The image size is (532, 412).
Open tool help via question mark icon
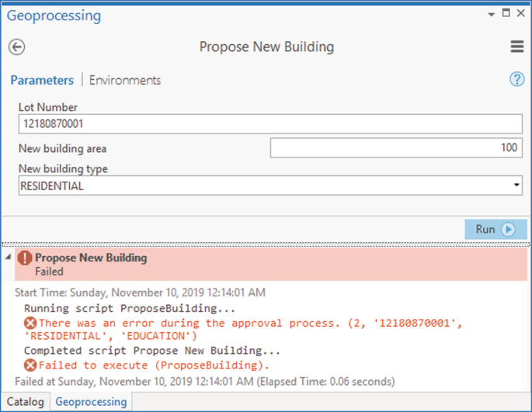tap(517, 79)
